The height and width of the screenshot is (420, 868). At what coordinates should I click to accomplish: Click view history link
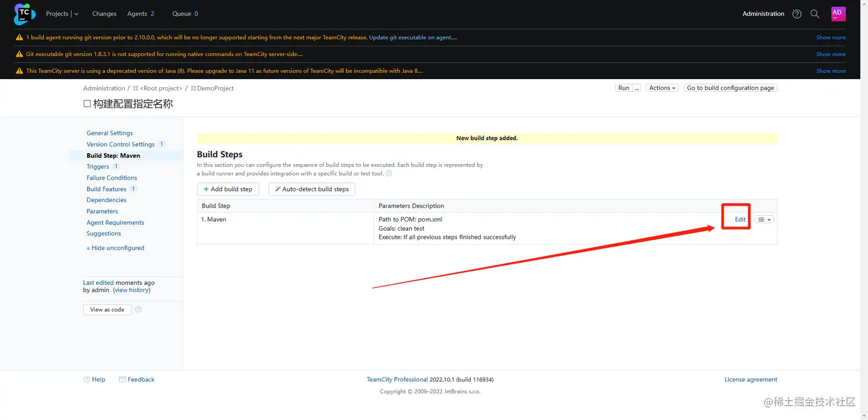pyautogui.click(x=131, y=290)
